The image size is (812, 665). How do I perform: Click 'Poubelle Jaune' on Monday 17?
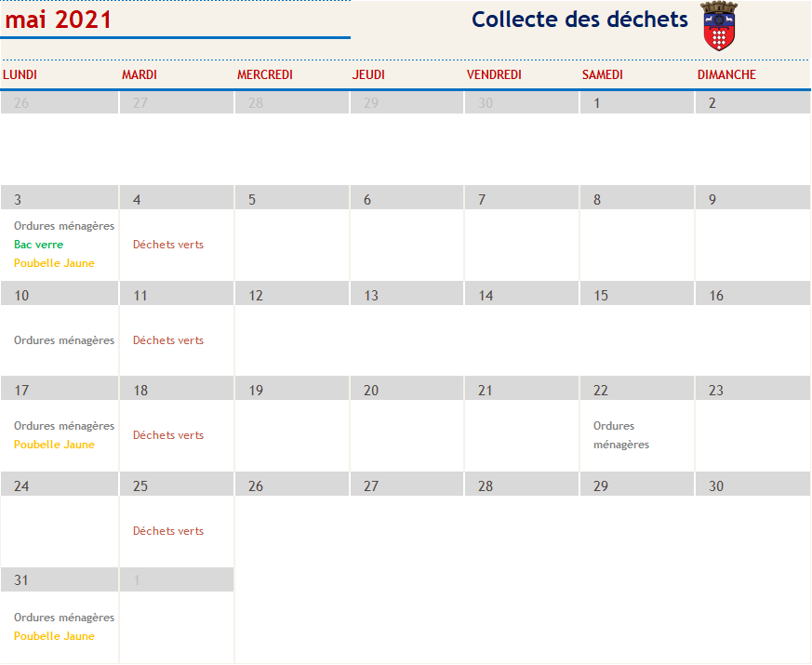pos(54,445)
